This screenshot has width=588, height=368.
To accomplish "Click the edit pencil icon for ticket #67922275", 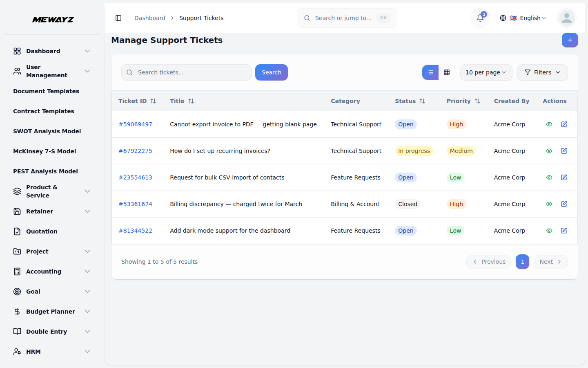I will (x=564, y=150).
